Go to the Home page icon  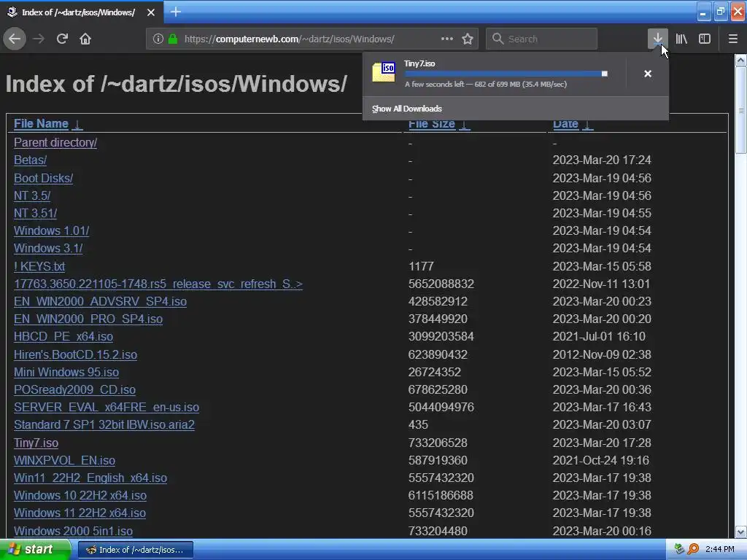(85, 39)
